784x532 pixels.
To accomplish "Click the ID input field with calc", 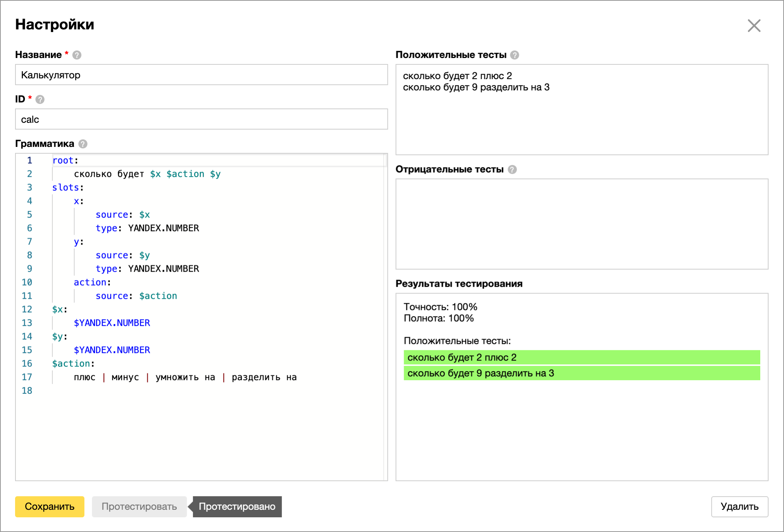I will click(201, 119).
